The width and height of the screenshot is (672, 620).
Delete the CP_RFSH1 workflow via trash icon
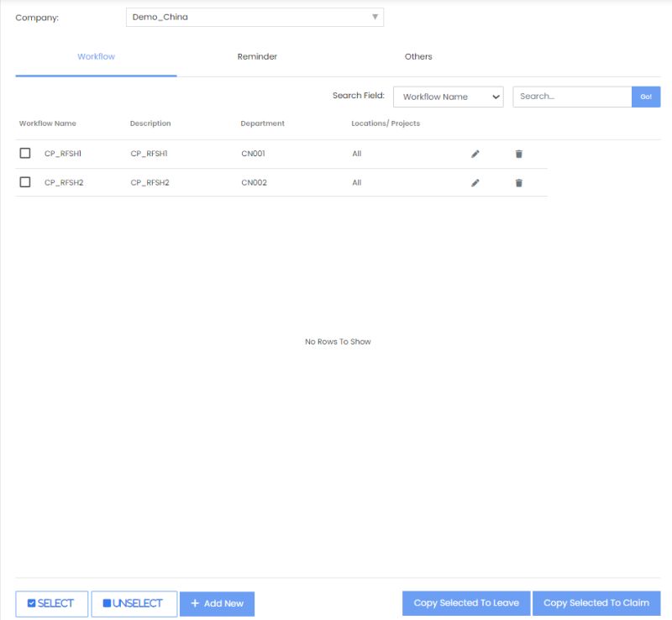518,154
